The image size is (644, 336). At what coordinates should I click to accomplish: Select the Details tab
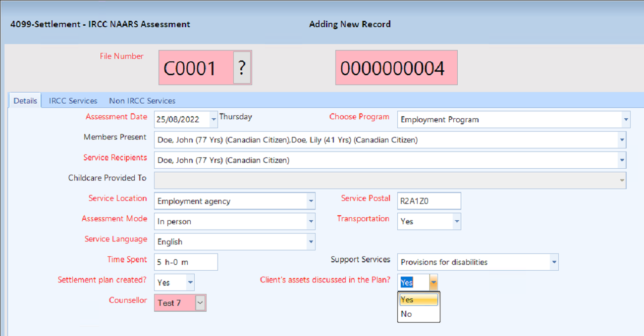click(x=25, y=100)
